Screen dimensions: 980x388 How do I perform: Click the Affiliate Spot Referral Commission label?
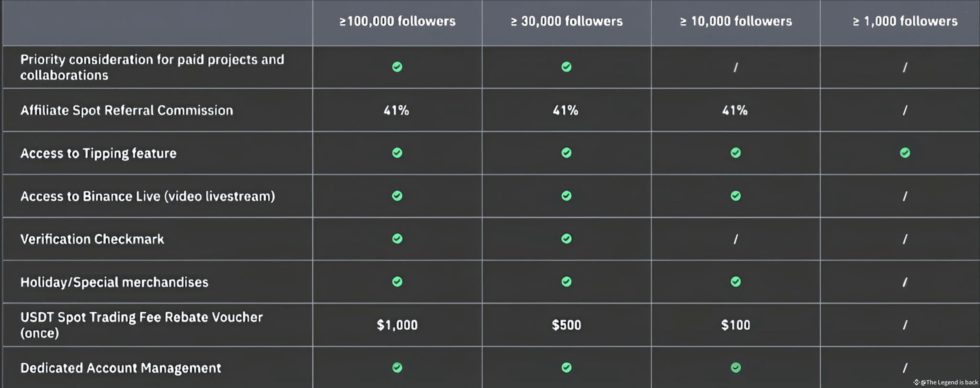coord(127,110)
